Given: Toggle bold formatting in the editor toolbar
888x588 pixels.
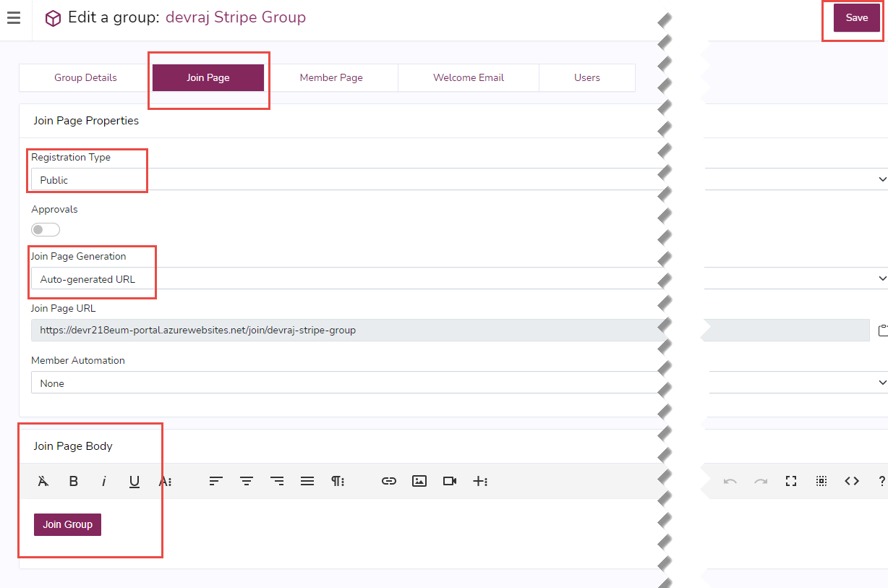Looking at the screenshot, I should coord(73,481).
